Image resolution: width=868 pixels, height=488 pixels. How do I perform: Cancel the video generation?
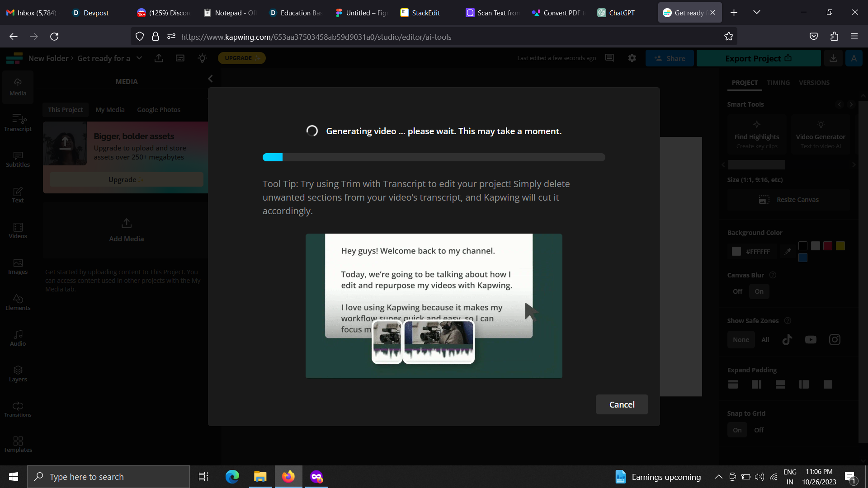pyautogui.click(x=622, y=404)
